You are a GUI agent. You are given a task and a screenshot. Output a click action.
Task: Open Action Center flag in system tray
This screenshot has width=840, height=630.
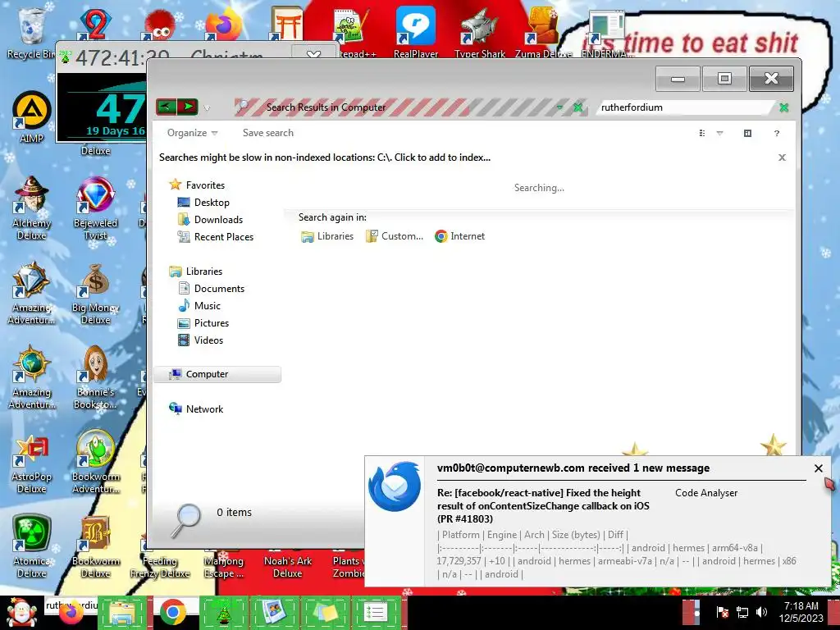(722, 612)
